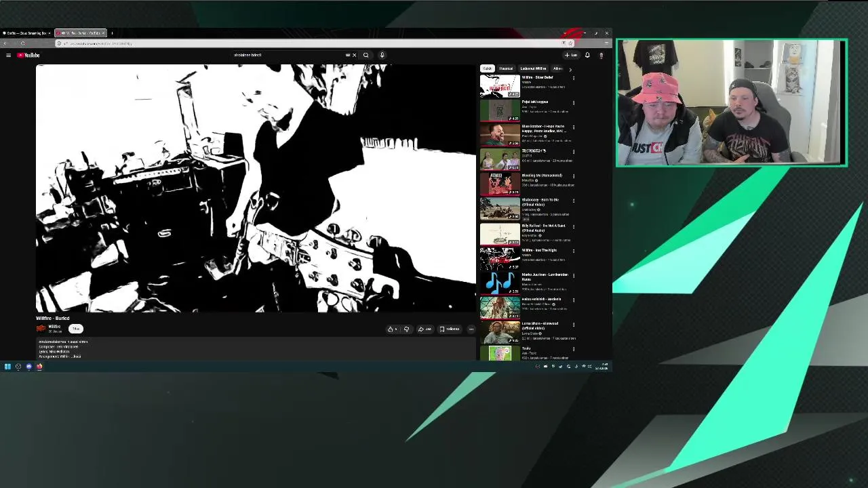Screen dimensions: 868x488
Task: Like the Wildfire - Buried video
Action: 393,329
